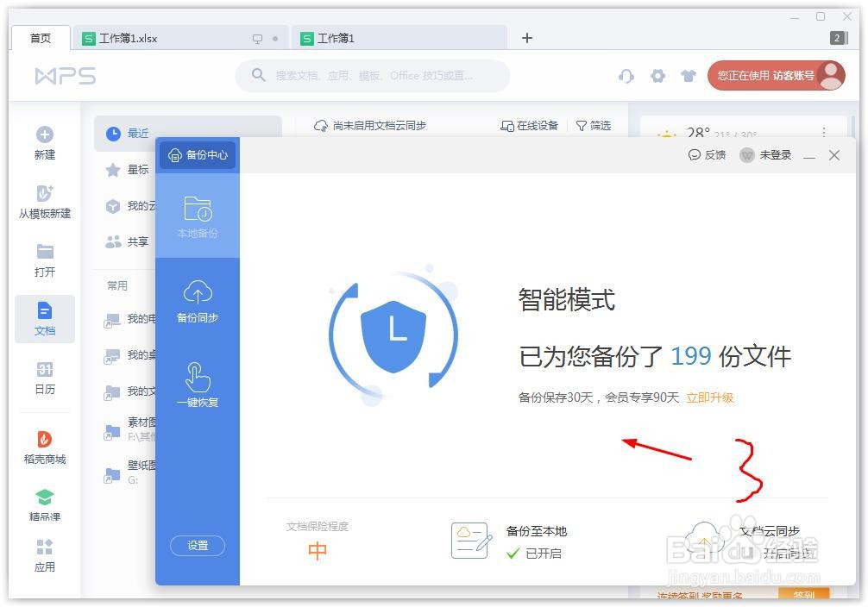Switch to the 首页 home tab
The height and width of the screenshot is (607, 868).
coord(40,38)
